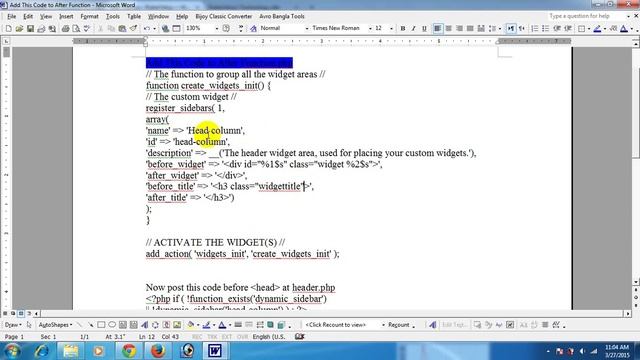Save the document with the floppy icon
This screenshot has height=360, width=640.
pos(30,29)
